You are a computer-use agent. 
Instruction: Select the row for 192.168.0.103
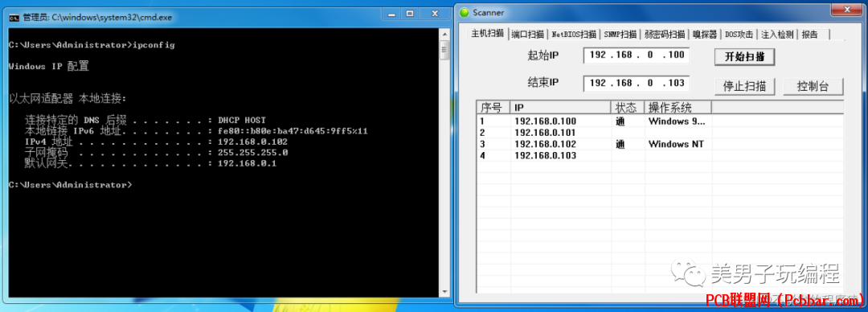pos(660,156)
